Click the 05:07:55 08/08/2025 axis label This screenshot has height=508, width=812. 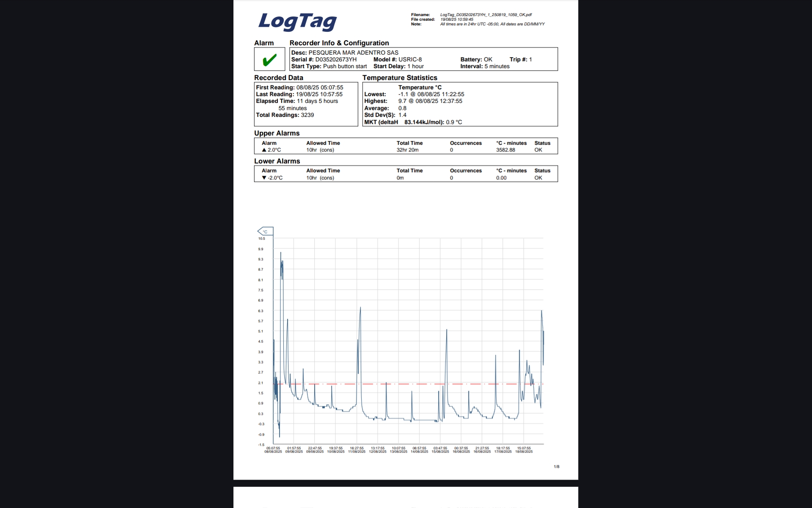point(273,450)
